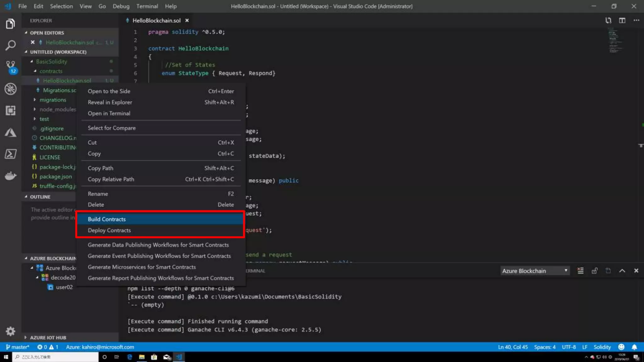
Task: Open the Debug view (crossed bug icon)
Action: [10, 89]
